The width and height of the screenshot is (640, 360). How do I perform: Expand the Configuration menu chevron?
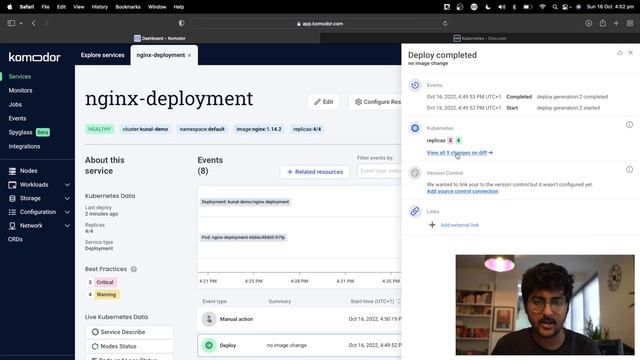pos(67,212)
